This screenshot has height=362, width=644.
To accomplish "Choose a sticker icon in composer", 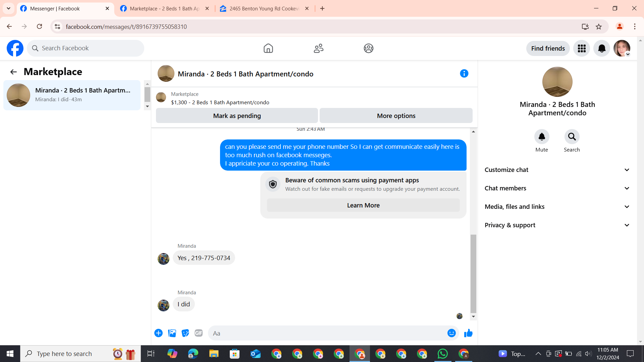I will pos(185,333).
